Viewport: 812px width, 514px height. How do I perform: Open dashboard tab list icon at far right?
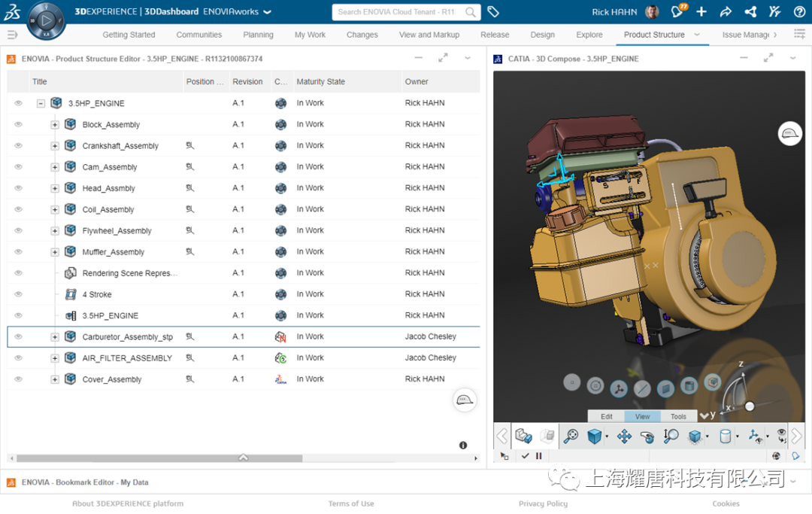coord(799,34)
